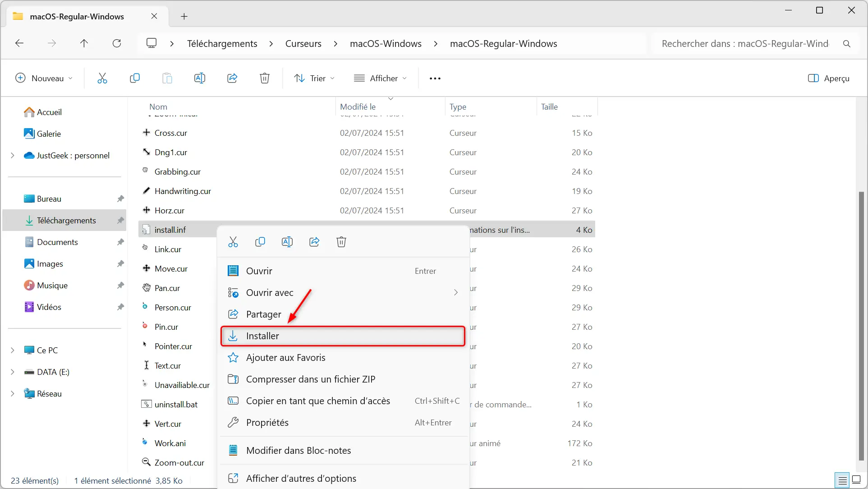Switch to details view icon in status bar
The image size is (868, 489).
tap(842, 480)
